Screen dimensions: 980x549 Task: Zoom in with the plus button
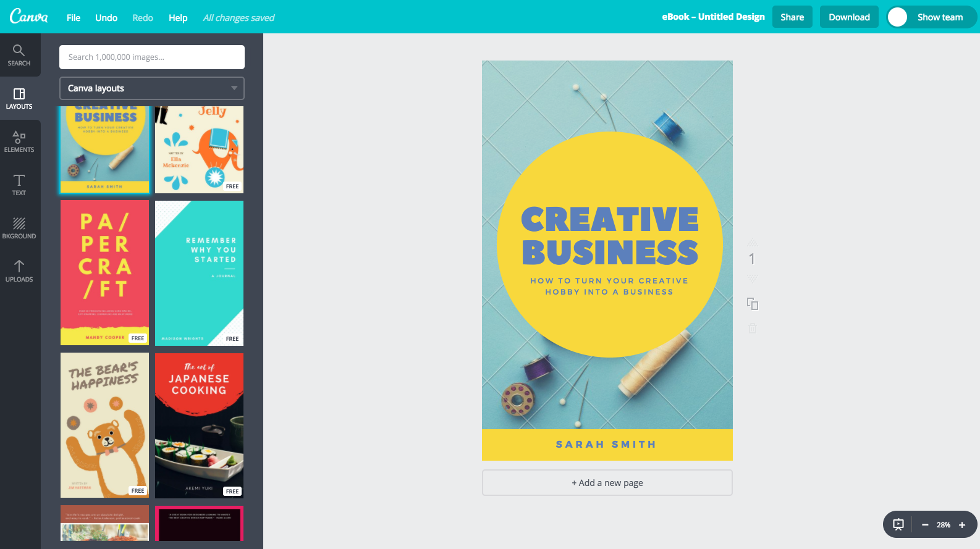click(962, 525)
